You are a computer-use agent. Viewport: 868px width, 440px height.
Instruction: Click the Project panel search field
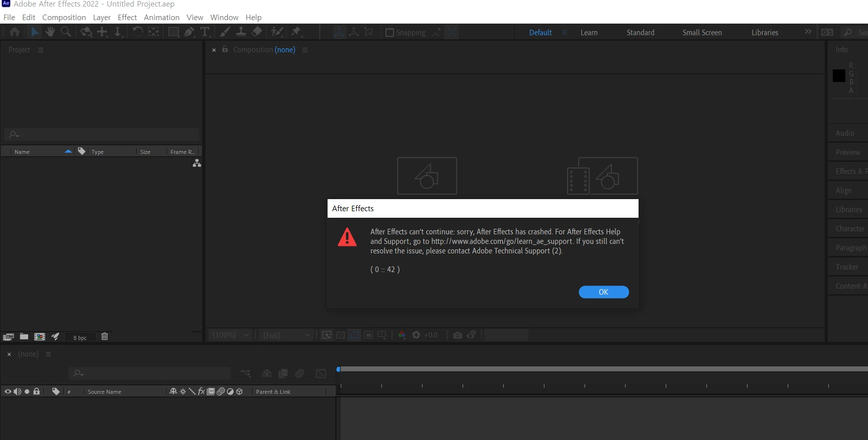[102, 134]
